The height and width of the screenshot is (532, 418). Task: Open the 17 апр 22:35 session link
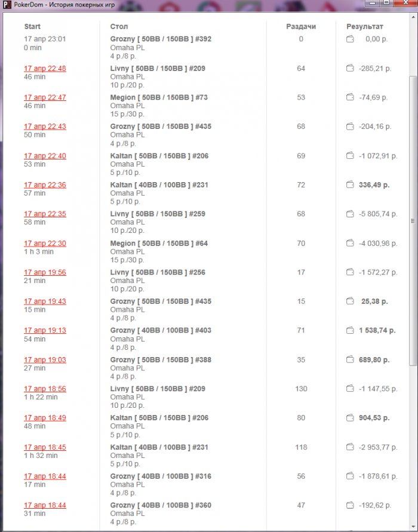[x=45, y=214]
